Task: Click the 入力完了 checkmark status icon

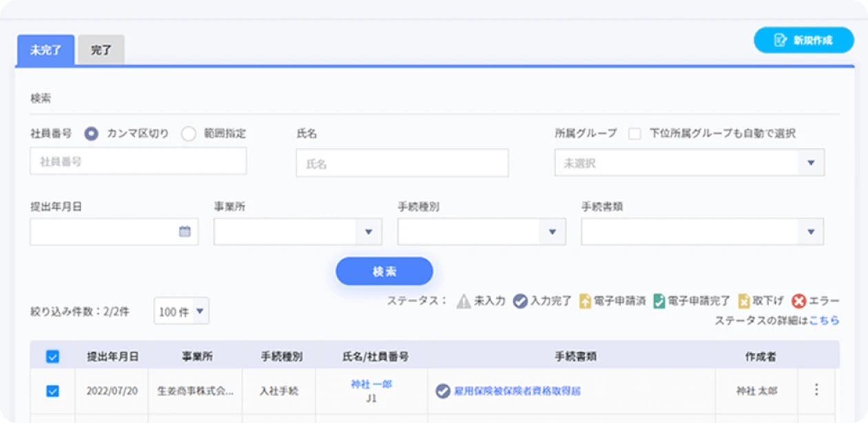Action: (520, 301)
